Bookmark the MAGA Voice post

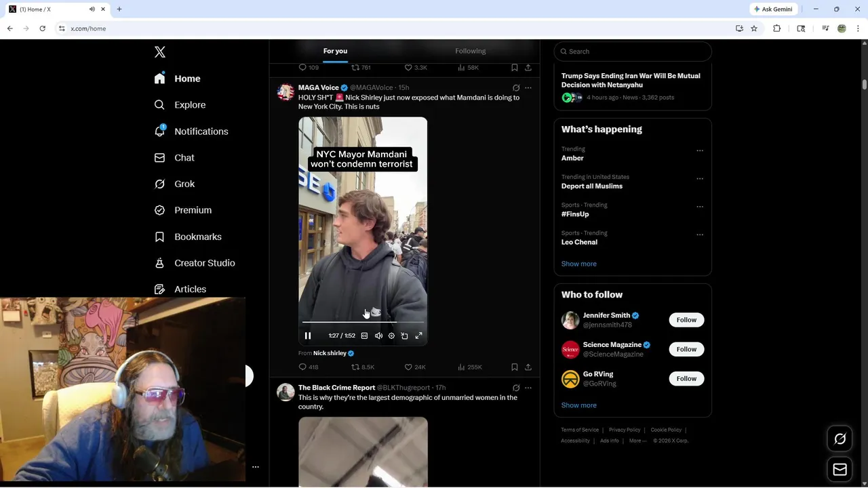(515, 367)
